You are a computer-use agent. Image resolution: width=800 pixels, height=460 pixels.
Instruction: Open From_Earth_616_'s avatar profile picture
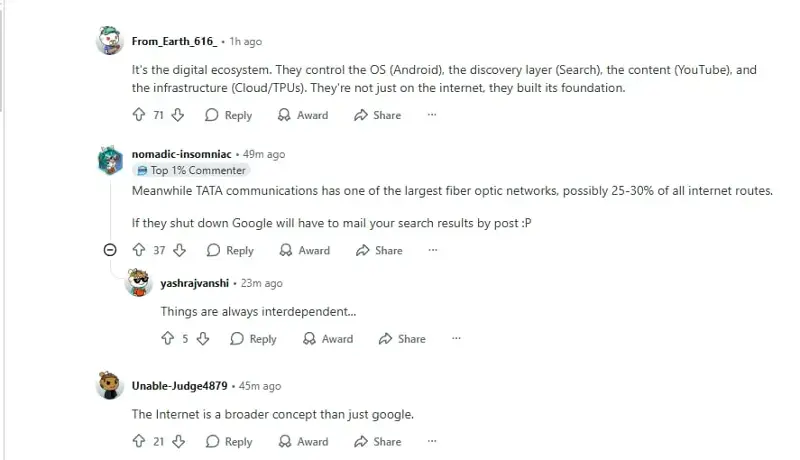click(110, 42)
